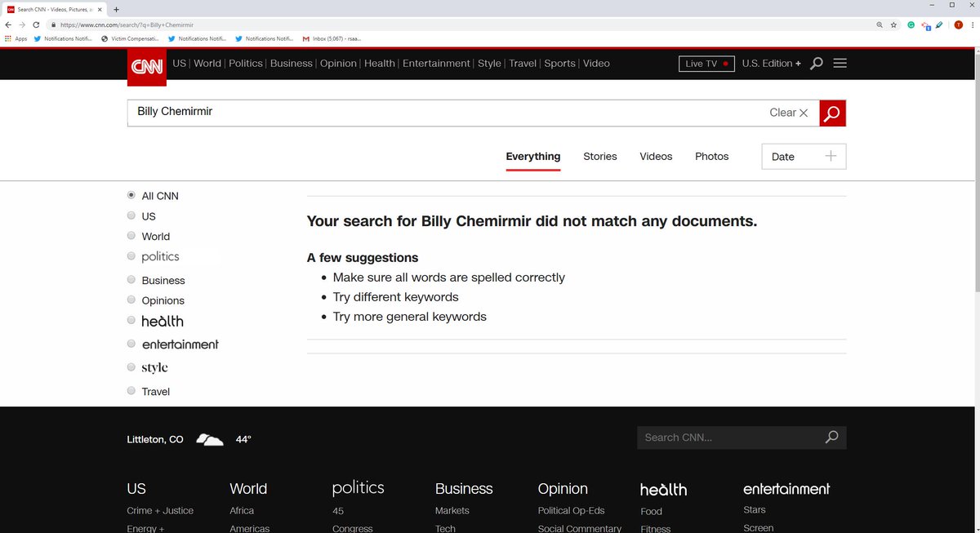This screenshot has height=533, width=980.
Task: Select the Travel section radio button
Action: tap(131, 391)
